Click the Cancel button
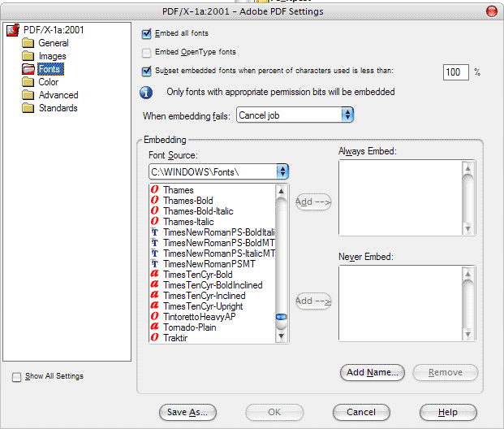504x429 pixels. pos(361,412)
